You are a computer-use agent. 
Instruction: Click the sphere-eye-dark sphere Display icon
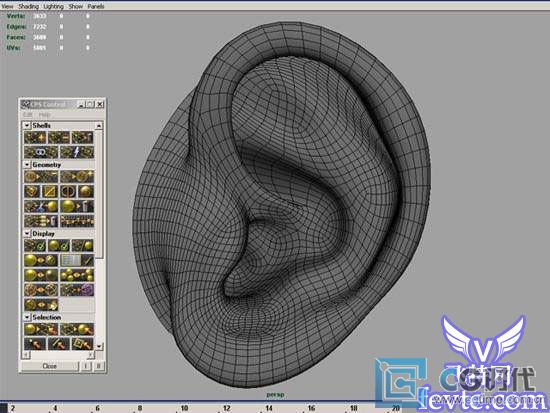pos(41,275)
